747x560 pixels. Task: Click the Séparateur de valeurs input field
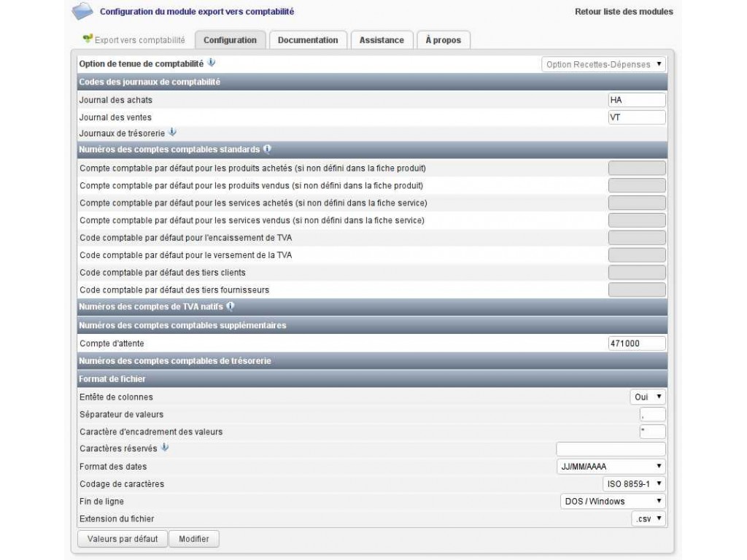[653, 414]
